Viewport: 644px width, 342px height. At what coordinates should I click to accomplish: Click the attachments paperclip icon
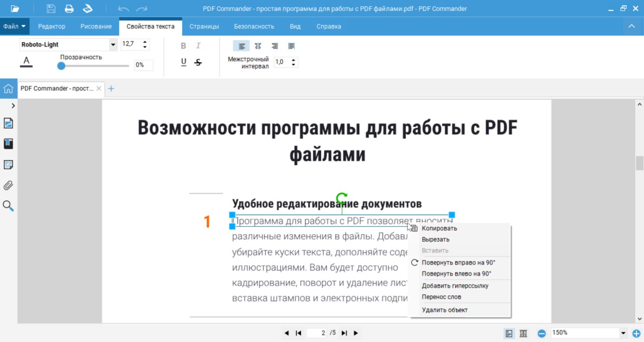click(x=8, y=185)
